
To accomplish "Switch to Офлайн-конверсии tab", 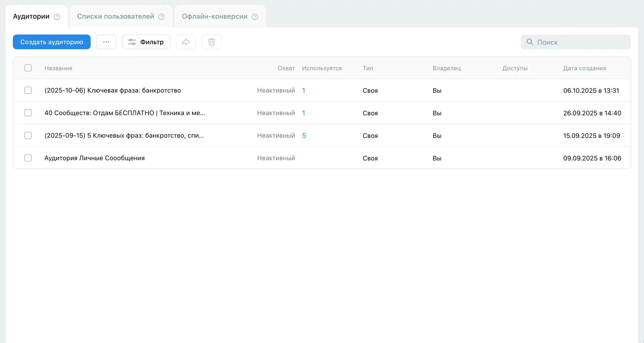I will tap(215, 17).
